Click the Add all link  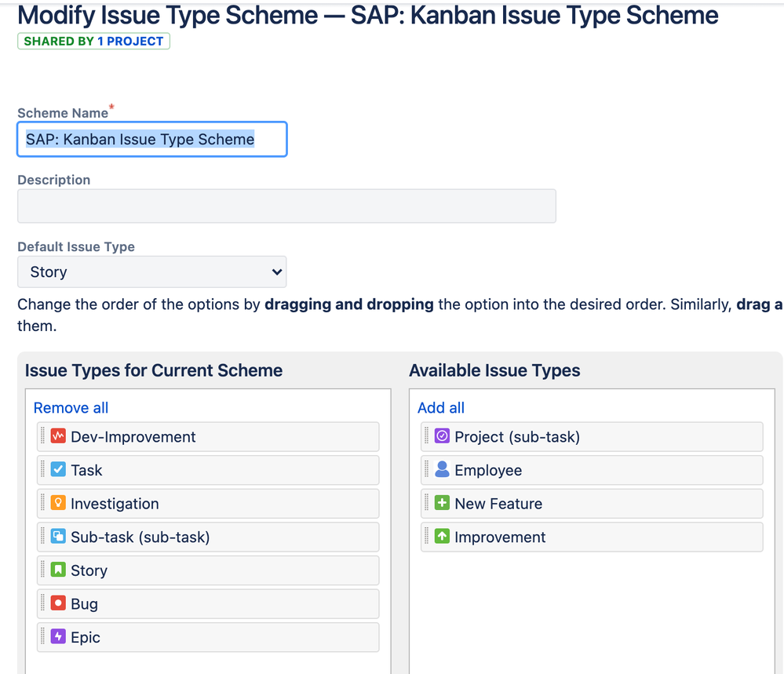[x=441, y=408]
